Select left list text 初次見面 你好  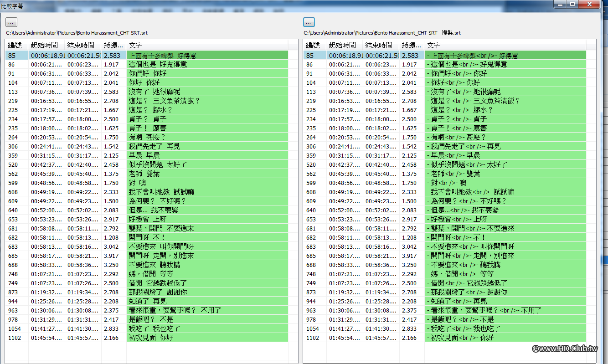151,338
